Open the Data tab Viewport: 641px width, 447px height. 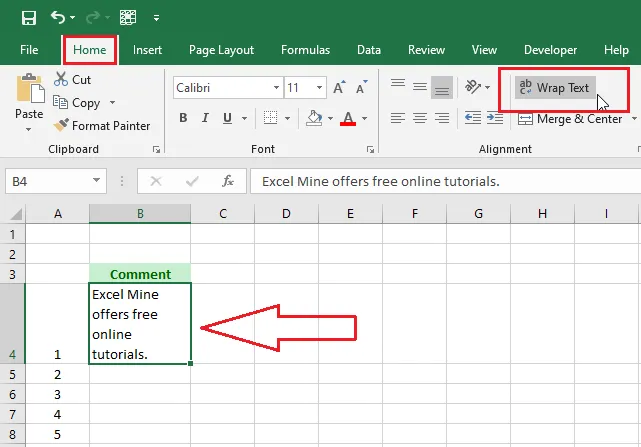click(x=369, y=50)
